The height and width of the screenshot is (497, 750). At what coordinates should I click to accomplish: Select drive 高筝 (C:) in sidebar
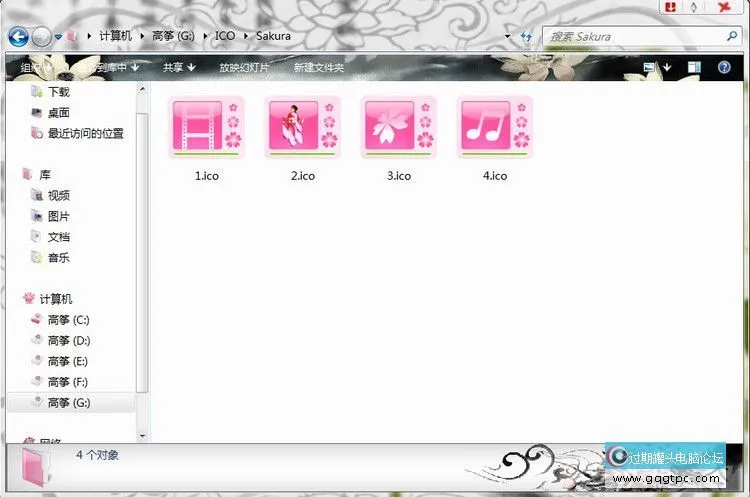pyautogui.click(x=68, y=320)
